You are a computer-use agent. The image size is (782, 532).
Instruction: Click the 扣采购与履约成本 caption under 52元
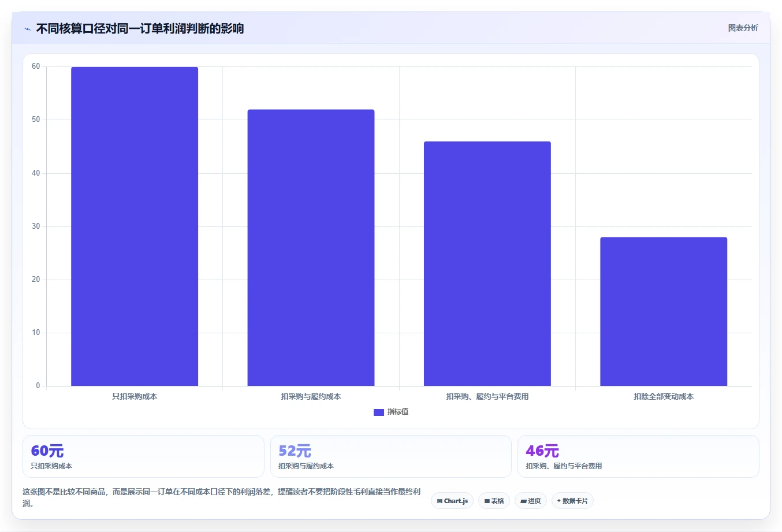point(306,466)
